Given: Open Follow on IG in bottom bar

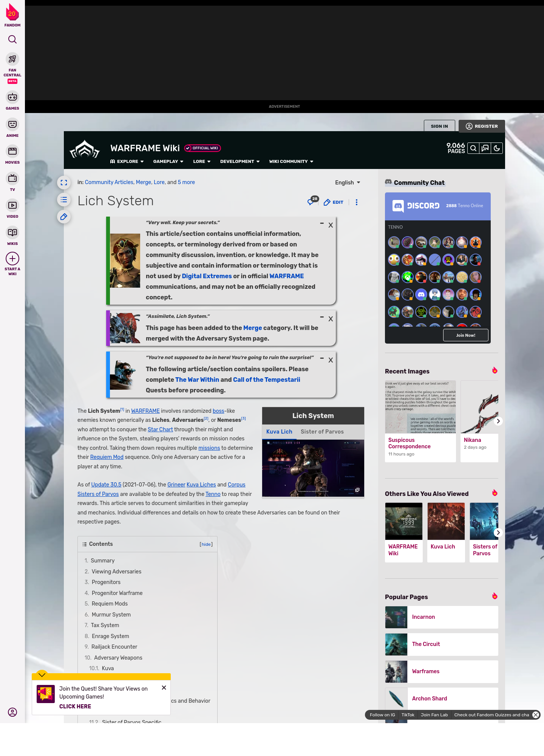Looking at the screenshot, I should [382, 715].
